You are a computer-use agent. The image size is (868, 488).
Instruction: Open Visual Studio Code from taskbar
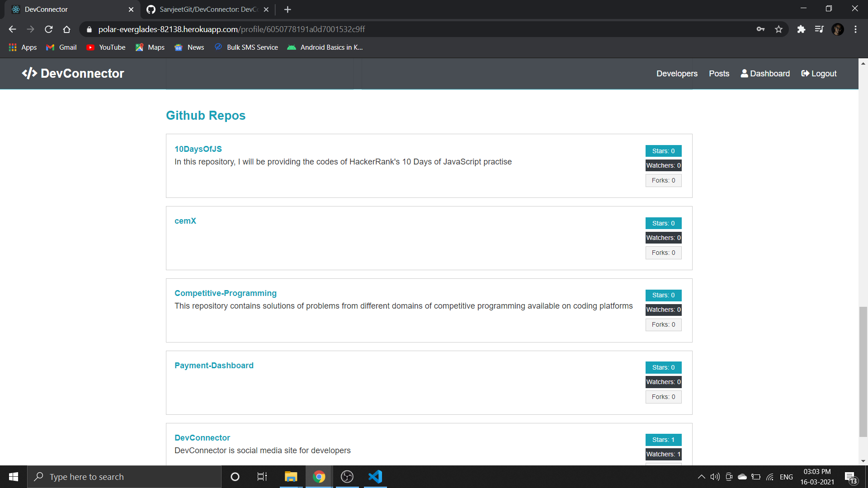click(375, 477)
